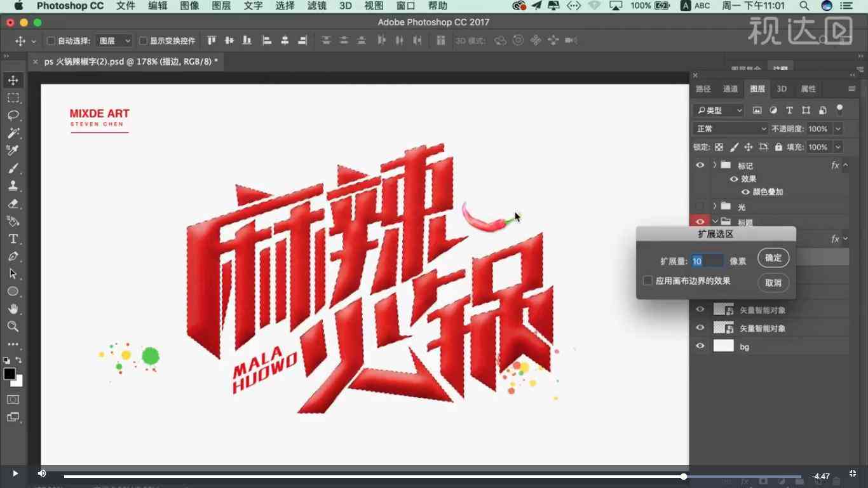This screenshot has width=868, height=488.
Task: Select the Move tool in the left toolbar
Action: (x=13, y=80)
